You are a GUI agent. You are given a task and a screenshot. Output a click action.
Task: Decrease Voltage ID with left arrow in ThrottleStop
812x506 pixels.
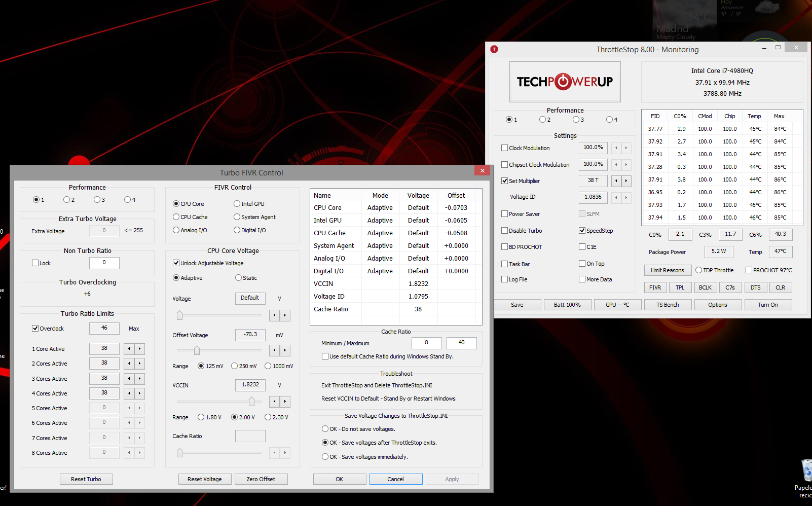(x=616, y=197)
